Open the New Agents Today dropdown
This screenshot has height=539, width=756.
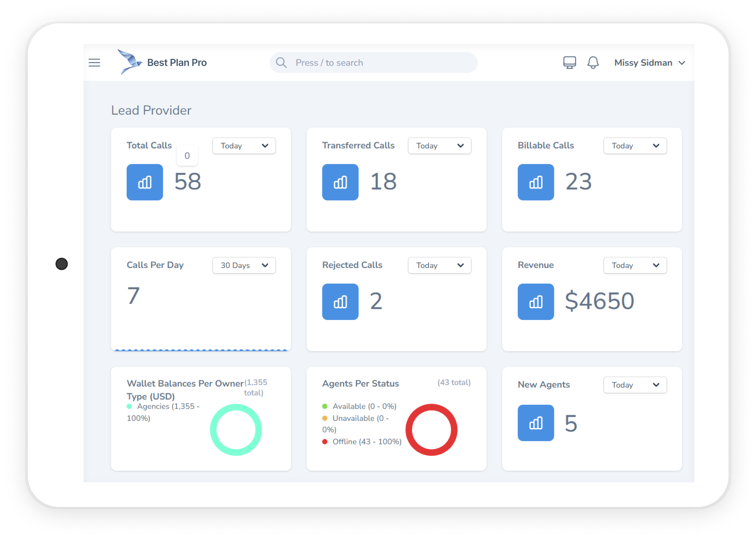[x=635, y=385]
